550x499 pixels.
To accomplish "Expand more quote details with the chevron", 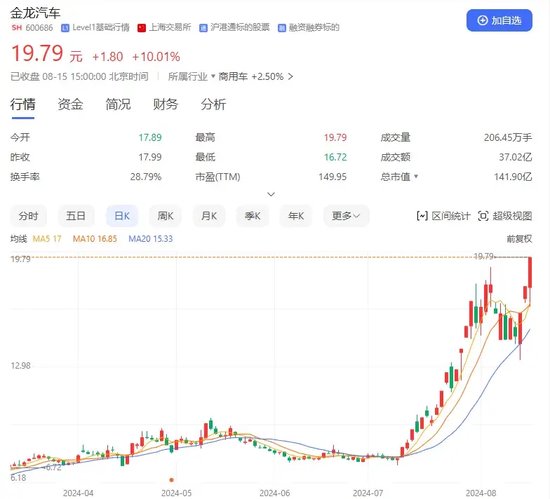I will (x=271, y=194).
